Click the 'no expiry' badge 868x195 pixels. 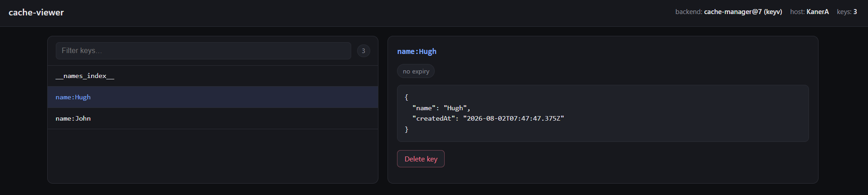tap(416, 71)
